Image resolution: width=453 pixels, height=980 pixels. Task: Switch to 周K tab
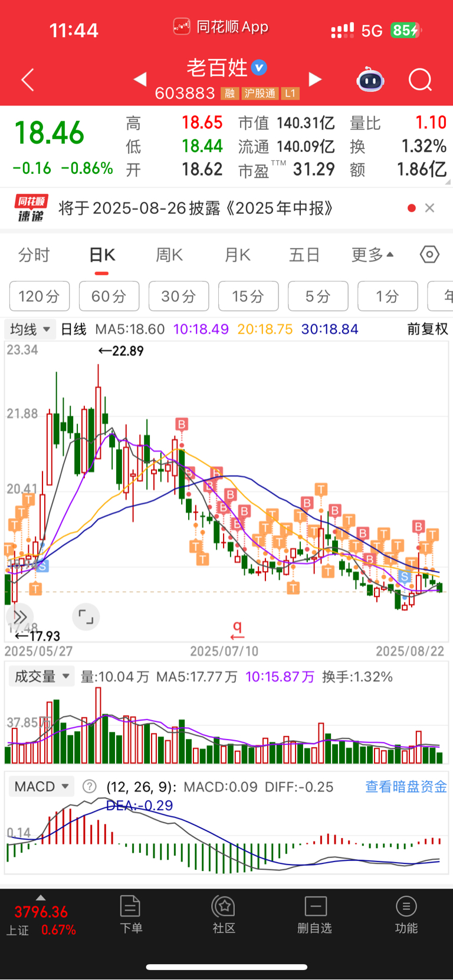(169, 255)
